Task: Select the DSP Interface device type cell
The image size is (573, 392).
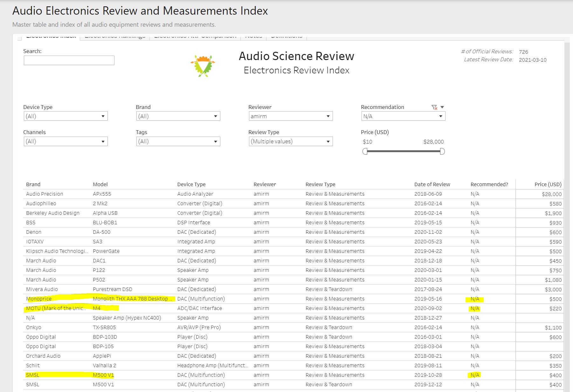Action: pos(194,222)
